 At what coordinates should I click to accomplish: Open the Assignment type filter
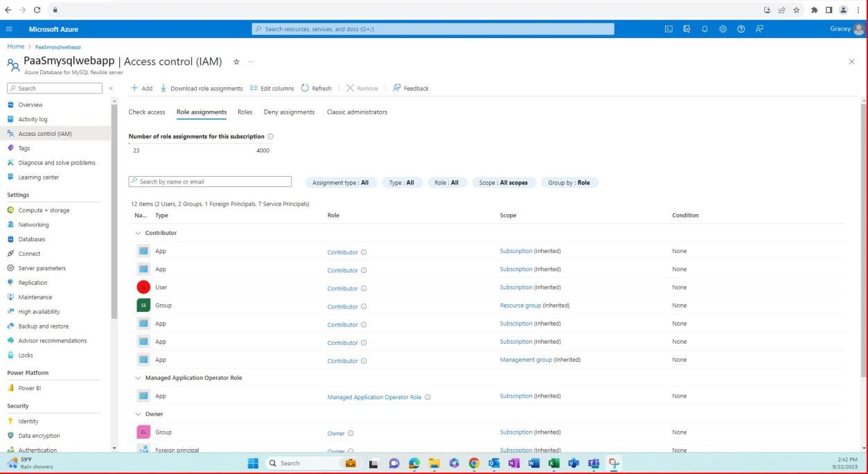[342, 182]
